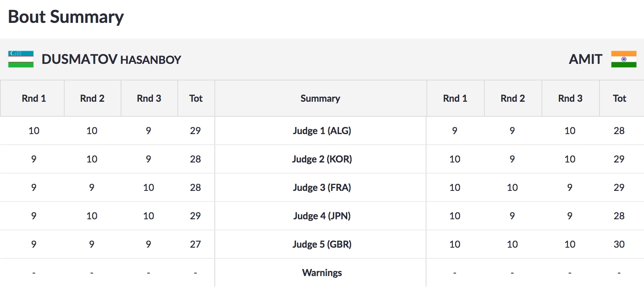Viewport: 644px width, 295px height.
Task: Click Dusmatov's Rnd 3 column header
Action: click(x=149, y=99)
